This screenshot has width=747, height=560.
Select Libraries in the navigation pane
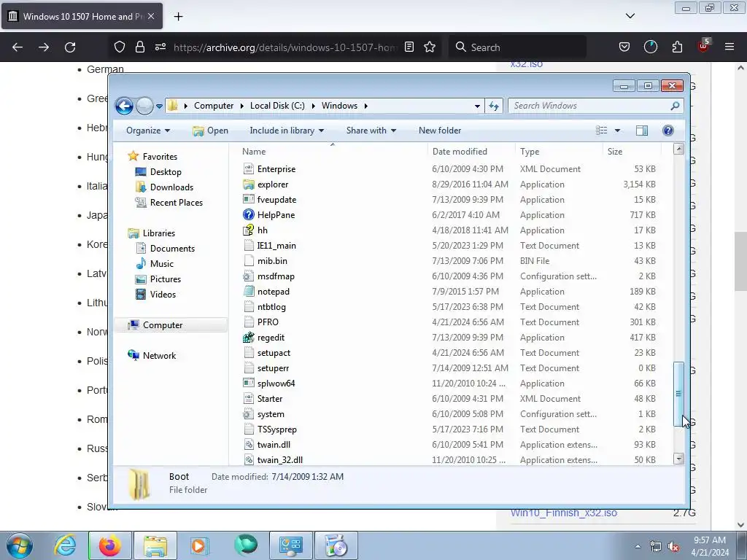point(158,233)
